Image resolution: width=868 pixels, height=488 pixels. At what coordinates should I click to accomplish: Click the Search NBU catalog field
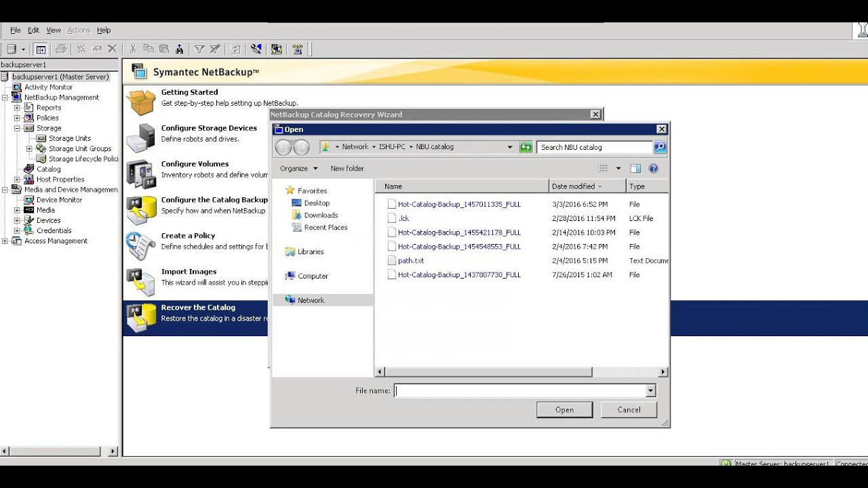[x=595, y=147]
